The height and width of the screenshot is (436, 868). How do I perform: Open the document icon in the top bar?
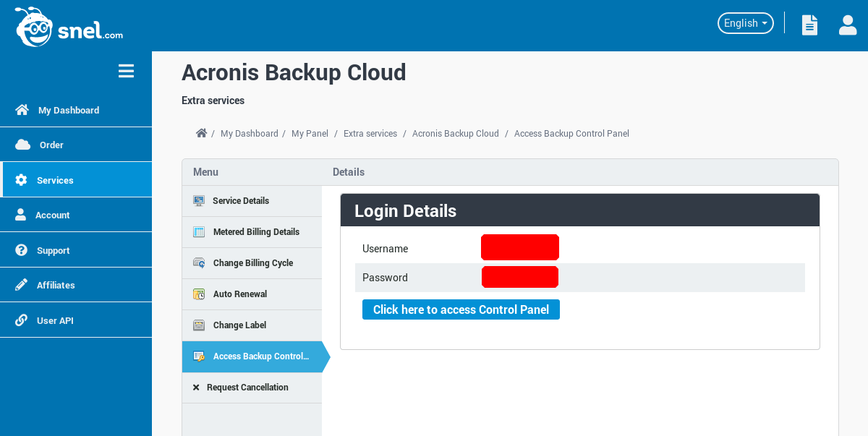pyautogui.click(x=809, y=24)
